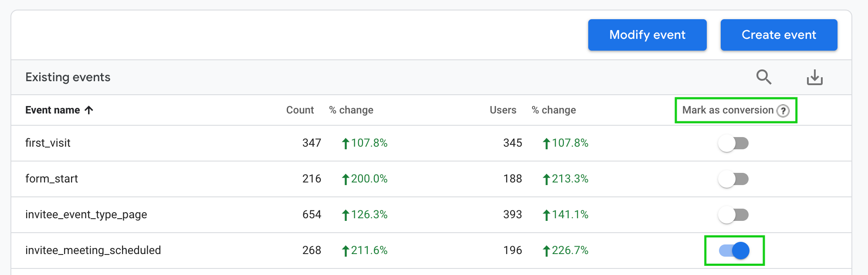The width and height of the screenshot is (868, 275).
Task: Enable conversion toggle for first_visit
Action: tap(733, 143)
